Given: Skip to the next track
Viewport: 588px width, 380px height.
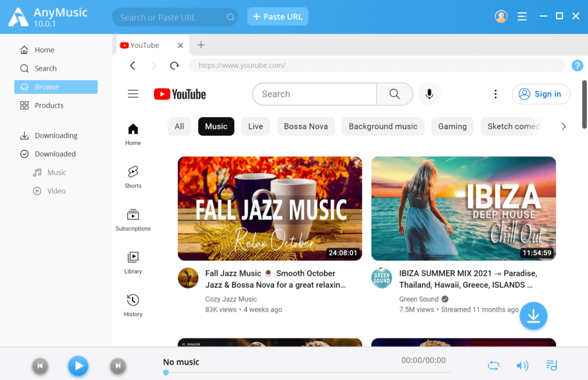Looking at the screenshot, I should [118, 366].
